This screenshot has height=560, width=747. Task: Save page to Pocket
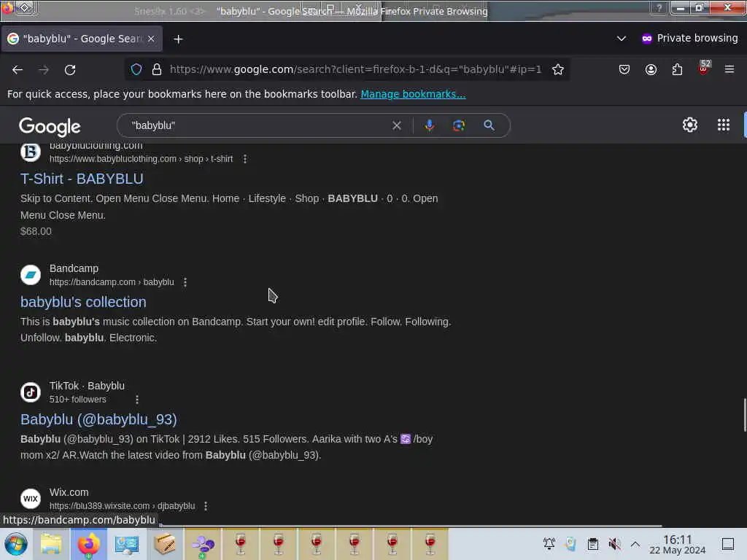(624, 69)
